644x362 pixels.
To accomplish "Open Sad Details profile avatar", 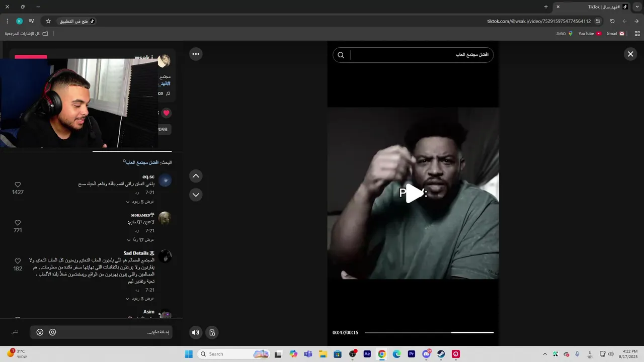I will coord(165,256).
